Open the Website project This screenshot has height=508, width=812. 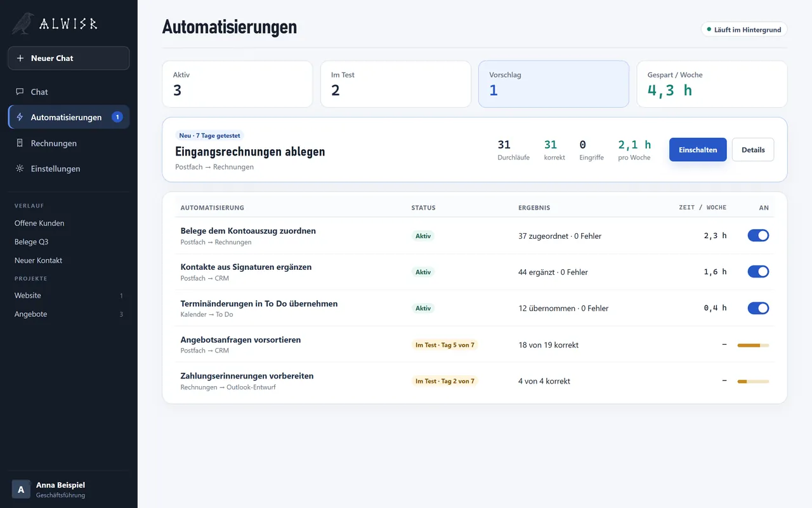69,295
